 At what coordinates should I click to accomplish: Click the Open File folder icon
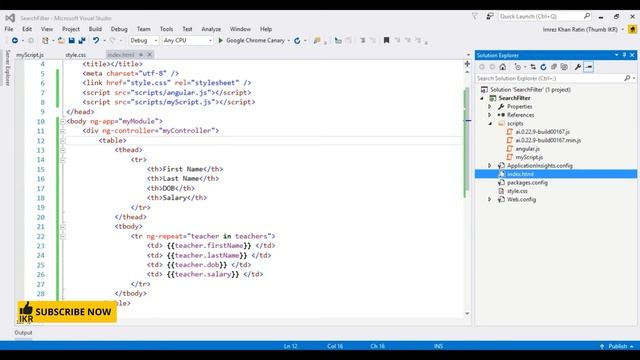pyautogui.click(x=61, y=40)
